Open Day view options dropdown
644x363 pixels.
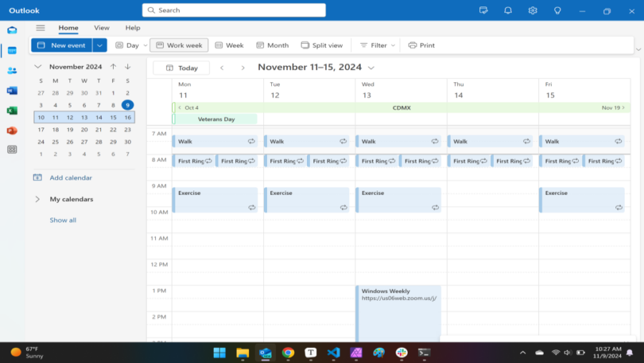click(145, 46)
